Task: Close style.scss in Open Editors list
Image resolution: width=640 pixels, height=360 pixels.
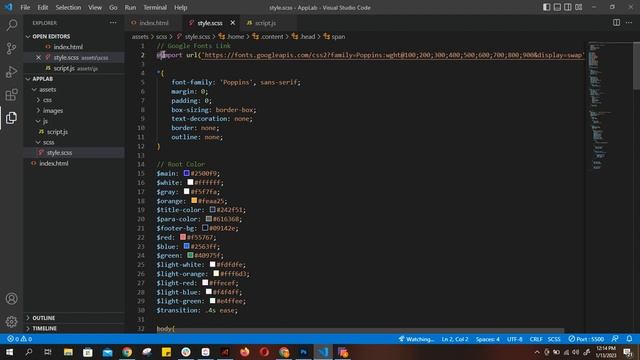Action: tap(38, 58)
